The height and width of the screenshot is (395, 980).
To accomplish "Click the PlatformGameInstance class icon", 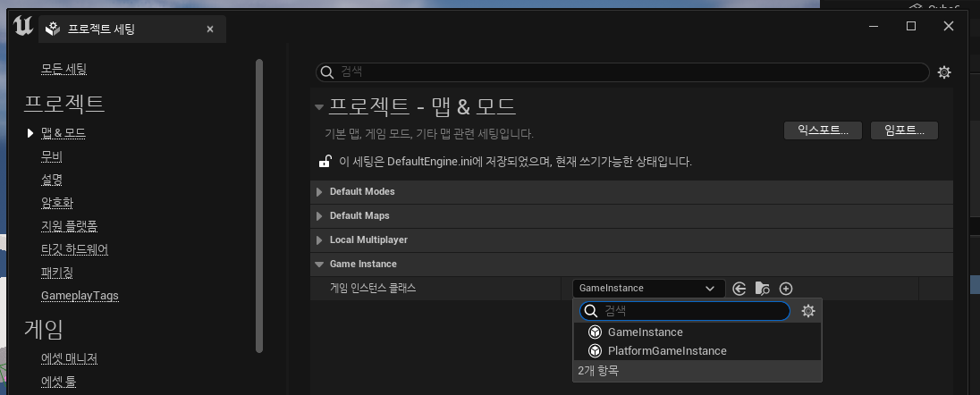I will click(596, 350).
